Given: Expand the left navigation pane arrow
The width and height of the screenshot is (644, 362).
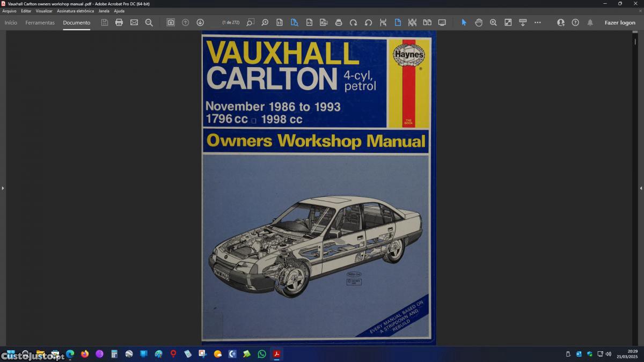Looking at the screenshot, I should [3, 188].
